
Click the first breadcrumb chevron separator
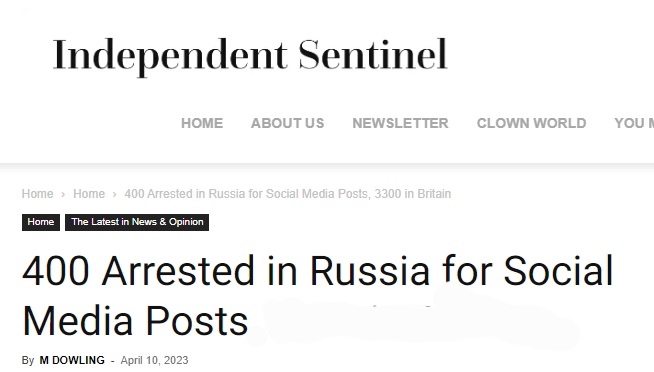63,194
